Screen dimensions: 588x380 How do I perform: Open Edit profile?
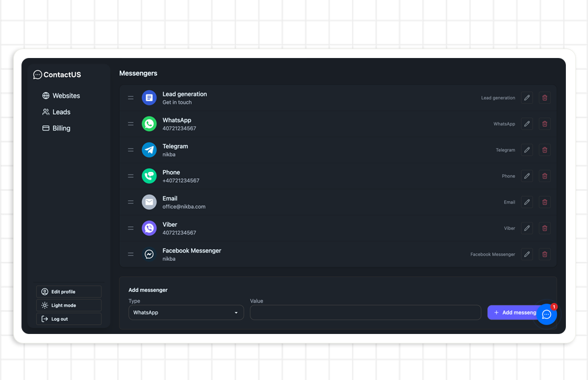[69, 292]
